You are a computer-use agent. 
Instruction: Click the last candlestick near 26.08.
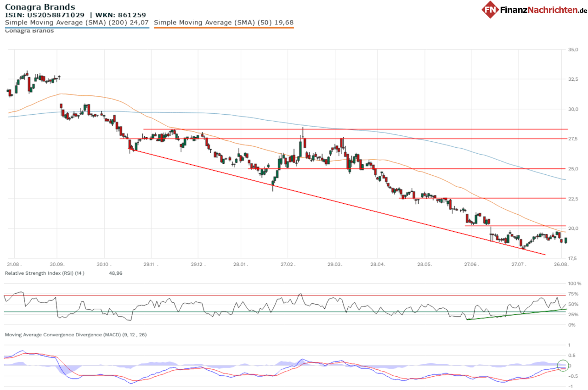pyautogui.click(x=565, y=240)
